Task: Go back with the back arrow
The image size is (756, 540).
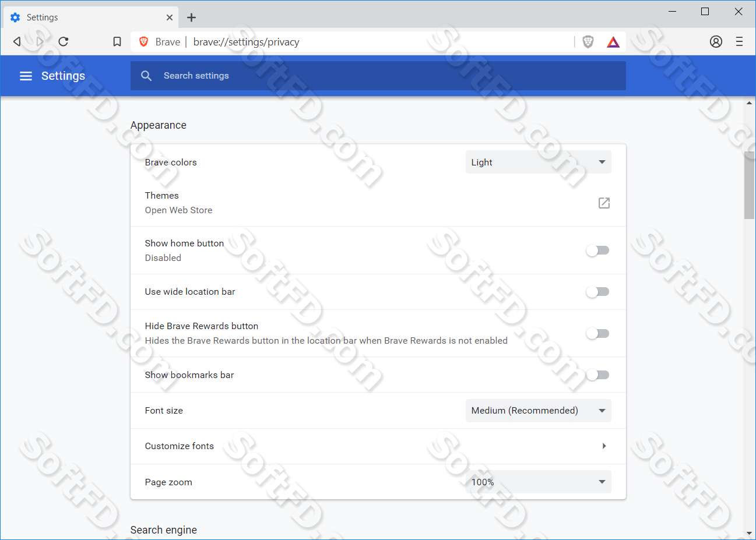Action: pyautogui.click(x=17, y=41)
